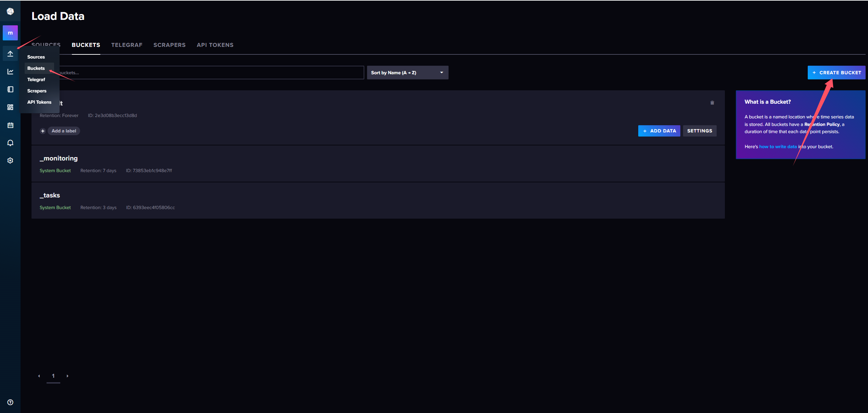Open the how to write data link
The height and width of the screenshot is (413, 868).
click(x=778, y=146)
